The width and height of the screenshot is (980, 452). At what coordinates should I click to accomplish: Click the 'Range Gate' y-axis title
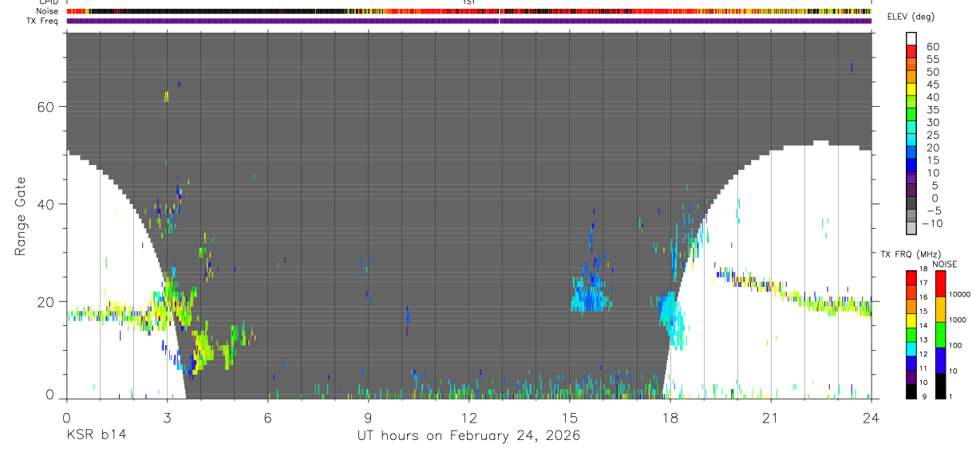tap(20, 217)
